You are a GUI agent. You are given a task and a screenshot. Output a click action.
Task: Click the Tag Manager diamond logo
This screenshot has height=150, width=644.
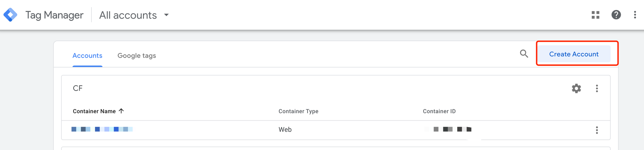(x=10, y=15)
